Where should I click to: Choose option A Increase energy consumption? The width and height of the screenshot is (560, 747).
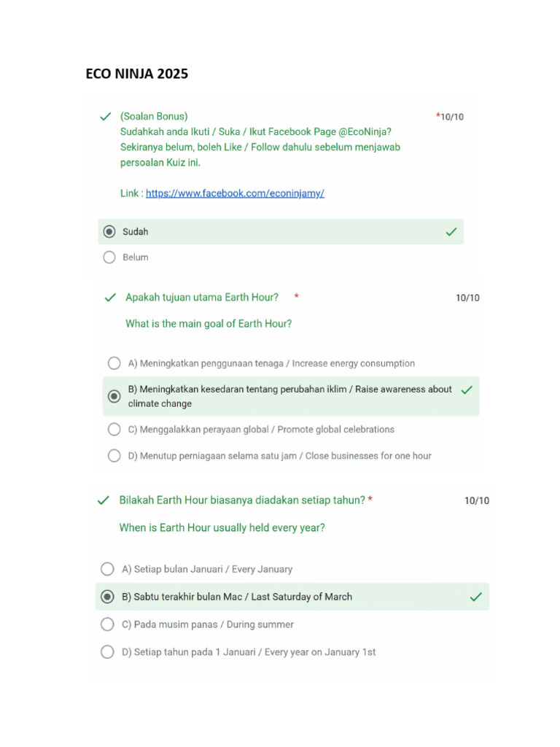(114, 363)
